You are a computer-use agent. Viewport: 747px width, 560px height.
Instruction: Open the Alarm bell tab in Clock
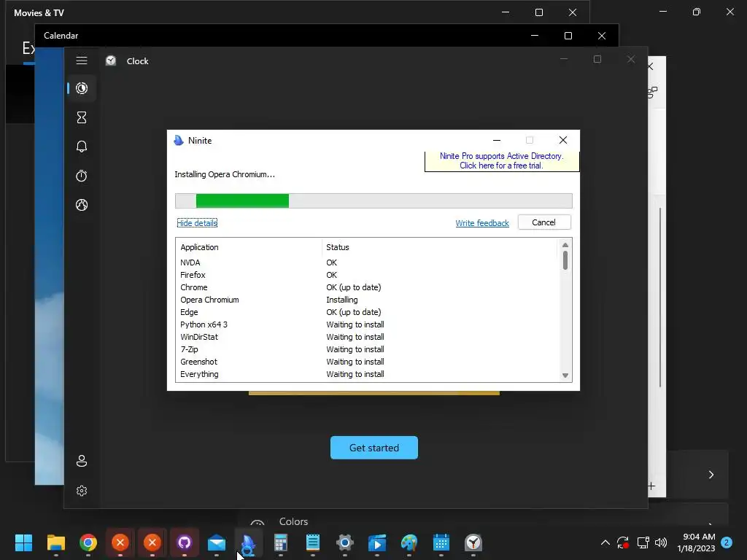[82, 147]
